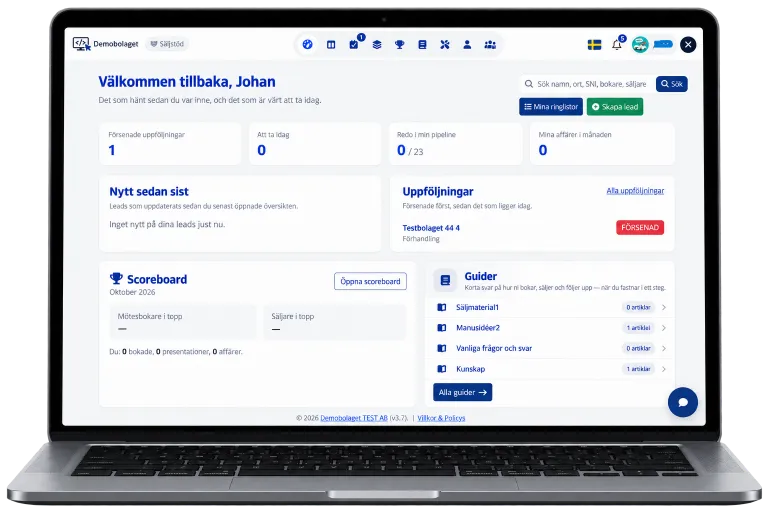
Task: Click the Sök search button
Action: point(672,84)
